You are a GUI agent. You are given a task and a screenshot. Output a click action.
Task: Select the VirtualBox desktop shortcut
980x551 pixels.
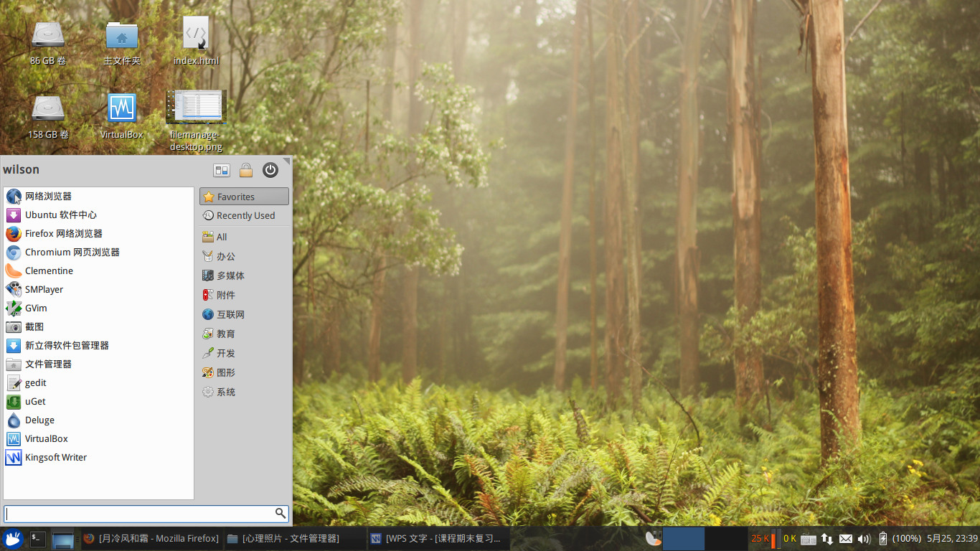click(x=122, y=117)
